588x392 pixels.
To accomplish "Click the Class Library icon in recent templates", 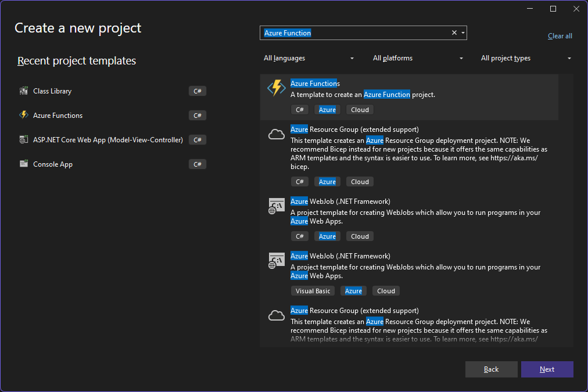I will [24, 91].
